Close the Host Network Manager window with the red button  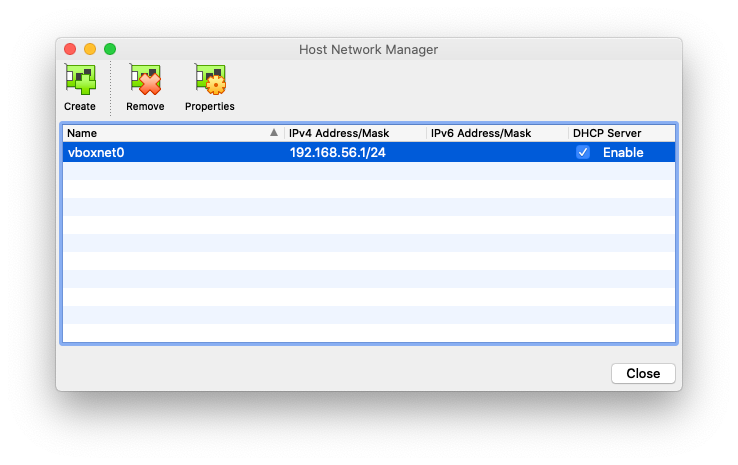[70, 49]
